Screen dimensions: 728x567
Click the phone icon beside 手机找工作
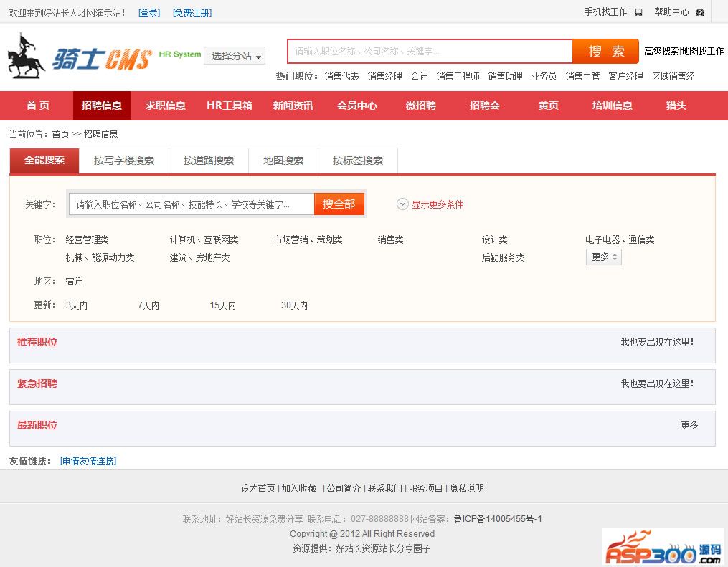pyautogui.click(x=638, y=13)
